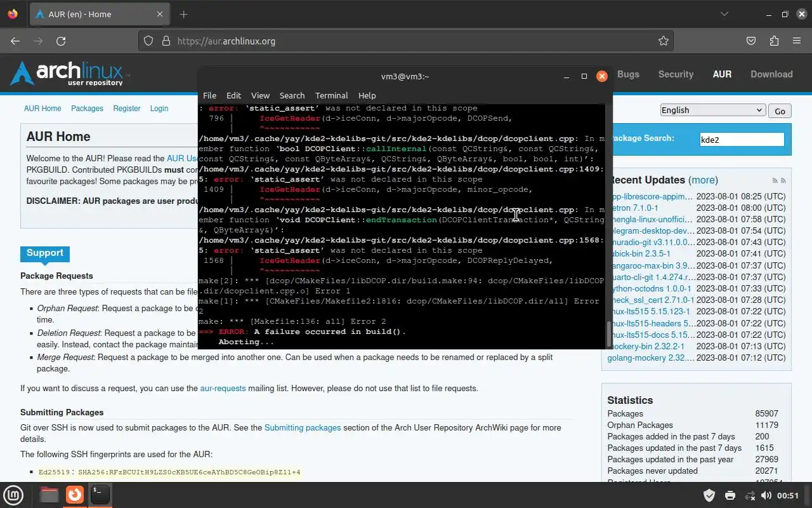Open the AUR site navigation link
The height and width of the screenshot is (508, 812).
pyautogui.click(x=722, y=74)
